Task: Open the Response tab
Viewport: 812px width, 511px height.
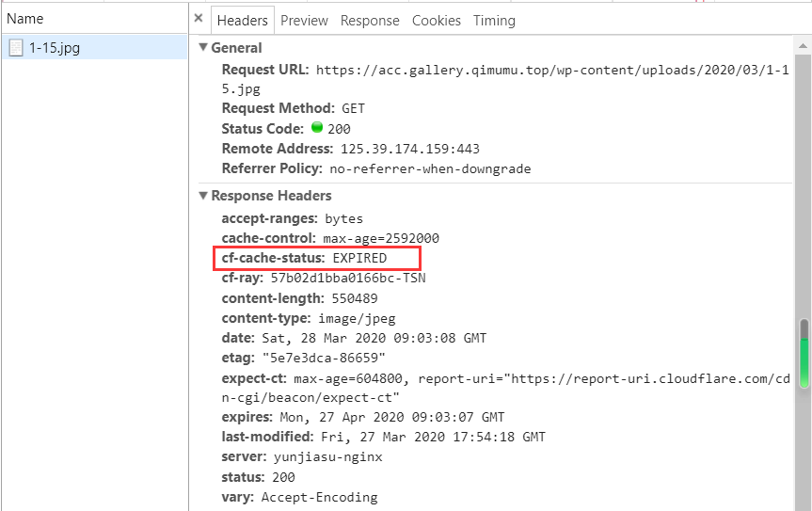Action: pyautogui.click(x=370, y=21)
